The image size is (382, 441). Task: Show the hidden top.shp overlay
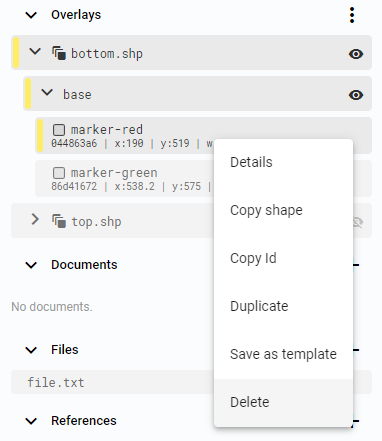point(358,222)
